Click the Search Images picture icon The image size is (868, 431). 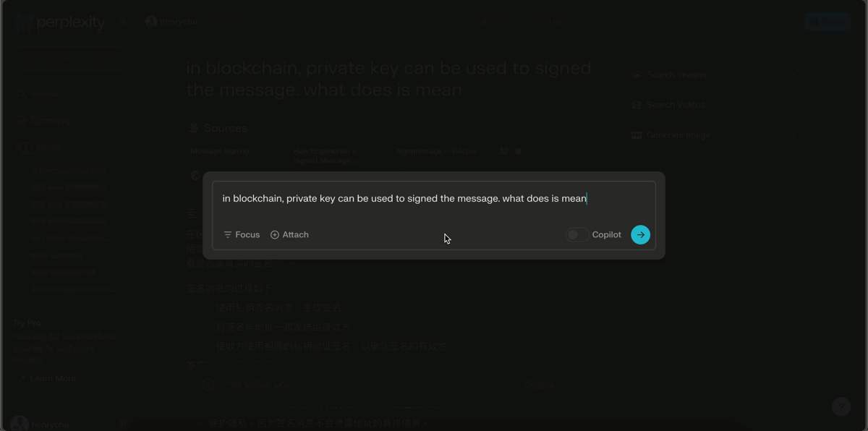637,74
